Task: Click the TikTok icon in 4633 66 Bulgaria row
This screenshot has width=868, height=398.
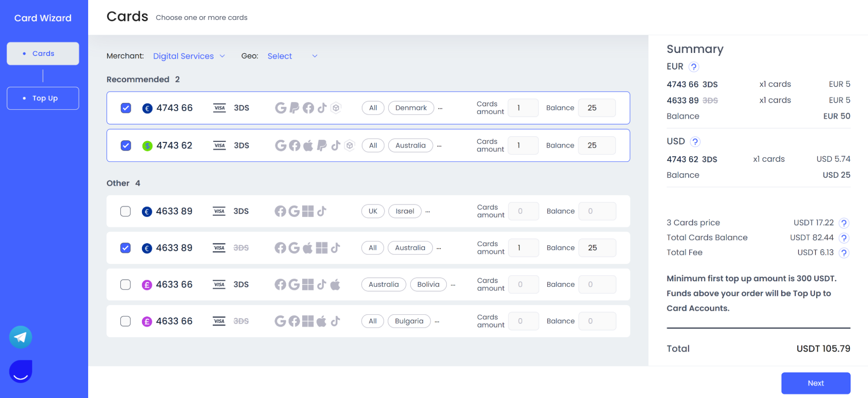Action: tap(335, 321)
